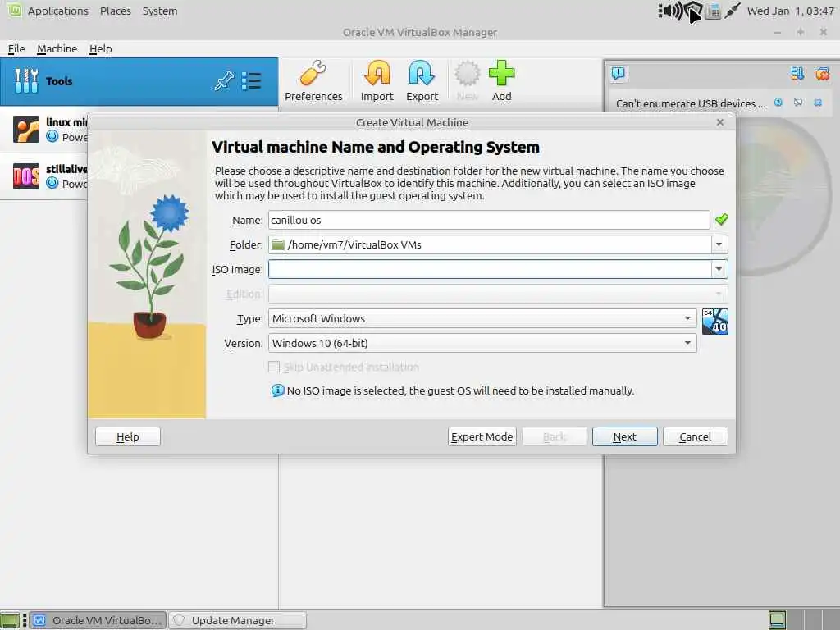
Task: Open the Preferences toolbar icon
Action: (313, 81)
